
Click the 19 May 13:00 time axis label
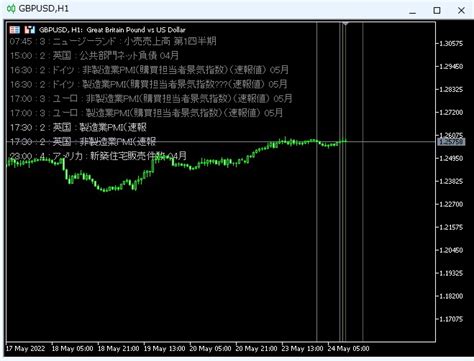tap(164, 349)
